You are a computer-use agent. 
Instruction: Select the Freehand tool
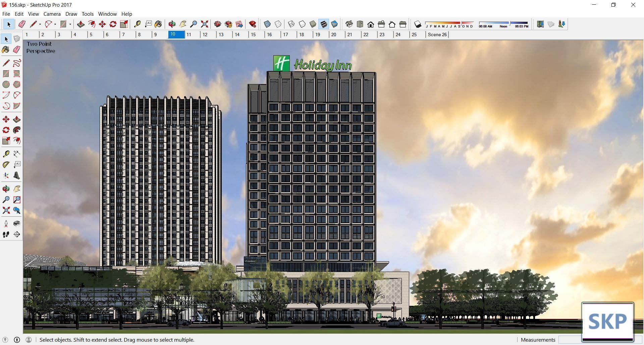(x=17, y=63)
